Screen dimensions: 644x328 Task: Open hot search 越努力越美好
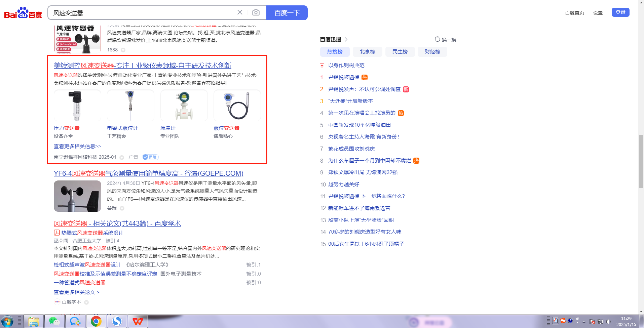[x=344, y=184]
